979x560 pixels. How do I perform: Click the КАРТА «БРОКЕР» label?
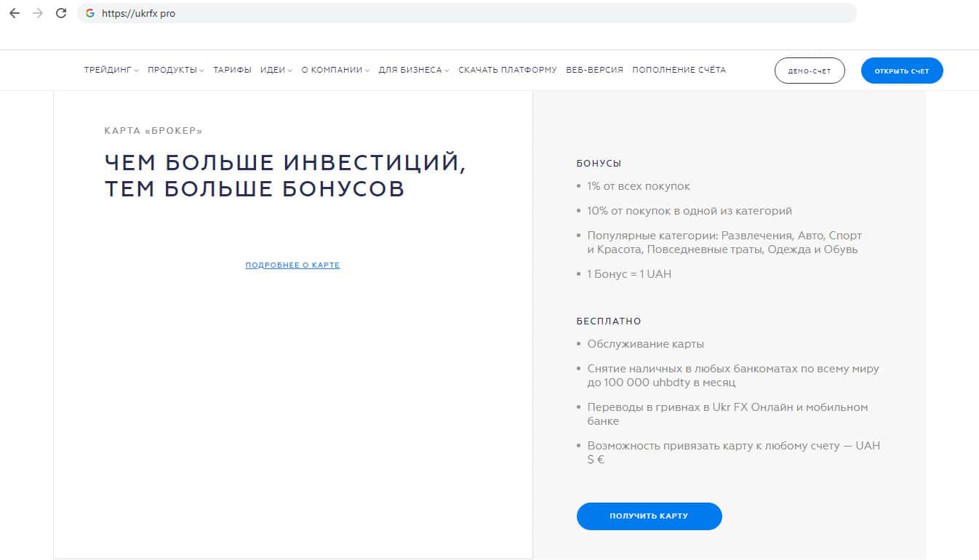(153, 131)
